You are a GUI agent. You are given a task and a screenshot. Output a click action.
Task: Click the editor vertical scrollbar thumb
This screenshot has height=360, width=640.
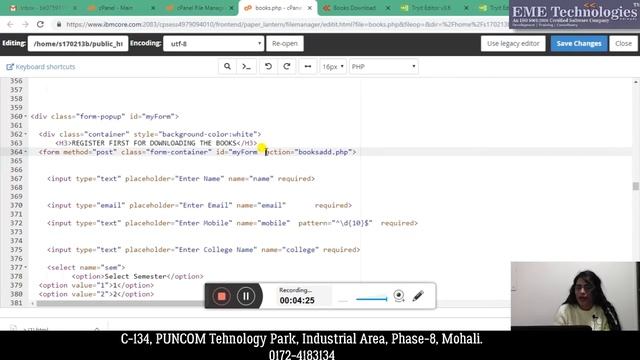[x=636, y=186]
